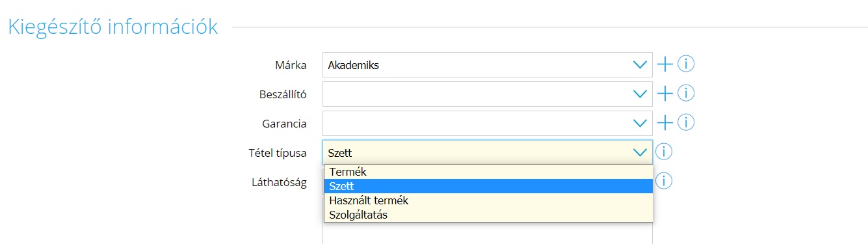Add new warranty via Garancia plus icon
The height and width of the screenshot is (244, 868).
click(x=664, y=122)
